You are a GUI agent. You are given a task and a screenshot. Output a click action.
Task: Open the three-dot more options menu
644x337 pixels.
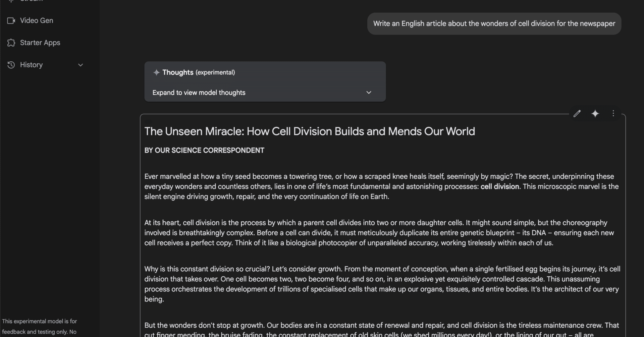(613, 114)
